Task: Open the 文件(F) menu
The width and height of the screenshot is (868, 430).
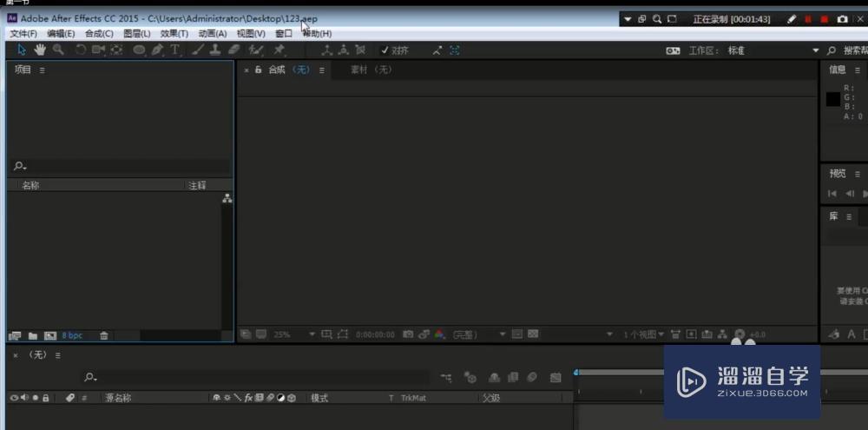Action: [x=23, y=34]
